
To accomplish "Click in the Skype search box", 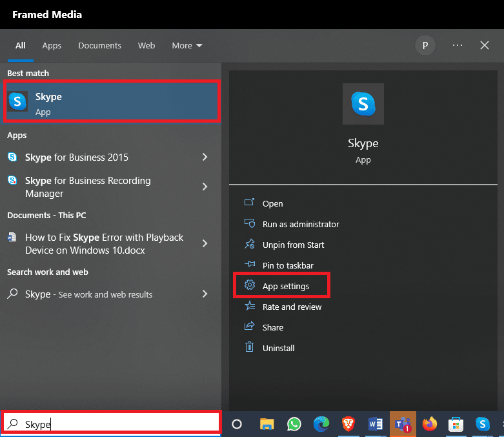I will (x=111, y=424).
